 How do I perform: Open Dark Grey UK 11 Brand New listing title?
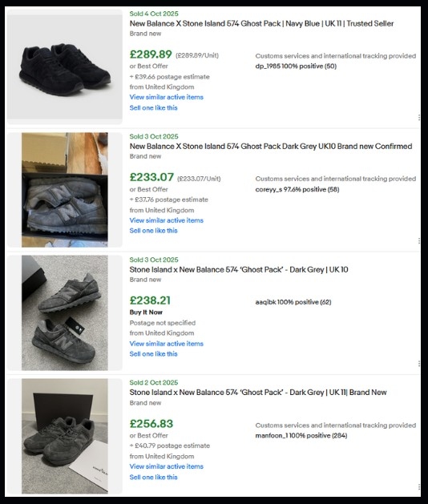pos(258,392)
